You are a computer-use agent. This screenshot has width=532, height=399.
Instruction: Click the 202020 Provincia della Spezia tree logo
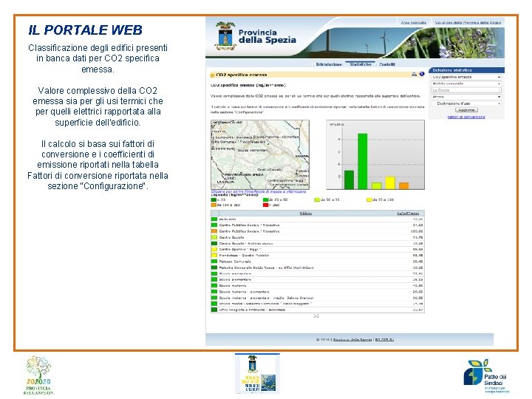pyautogui.click(x=38, y=375)
